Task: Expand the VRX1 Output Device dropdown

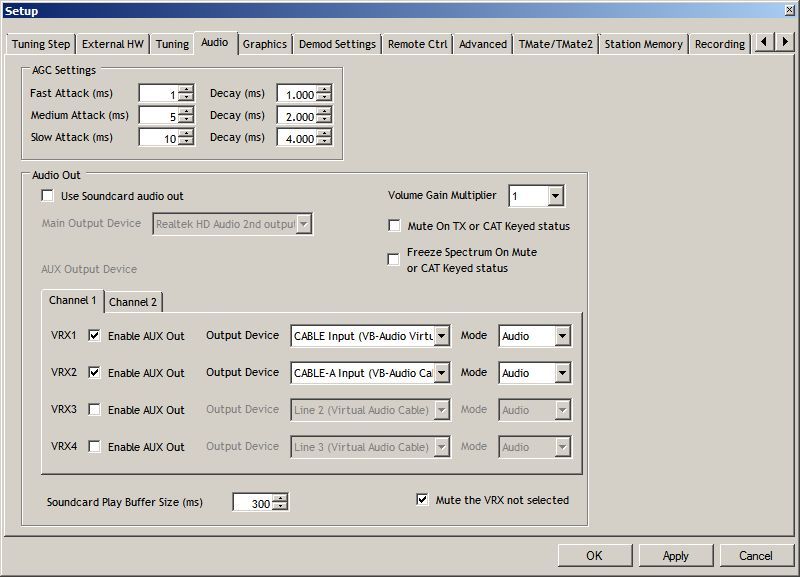Action: 442,336
